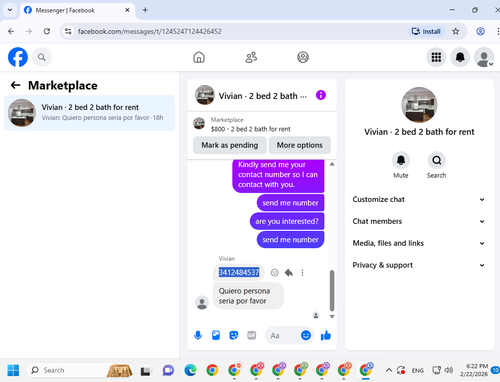This screenshot has height=382, width=500.
Task: Open Facebook search magnifier
Action: click(42, 57)
